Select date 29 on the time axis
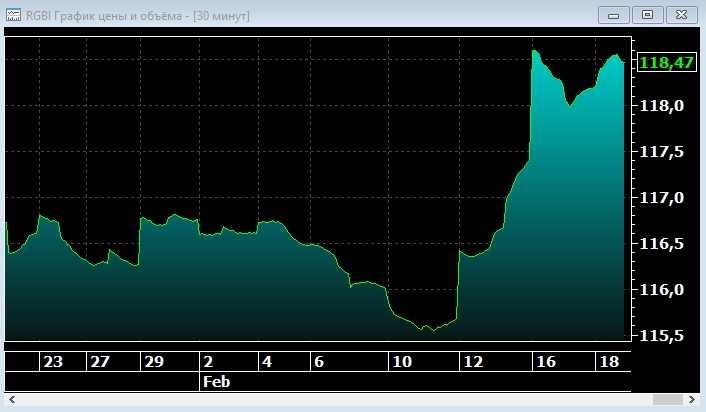Viewport: 706px width, 412px height. point(153,362)
